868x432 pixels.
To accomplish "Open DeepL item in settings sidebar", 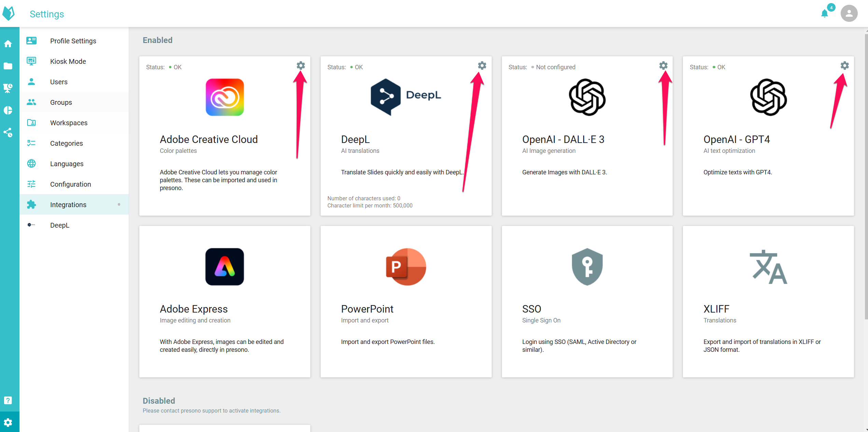I will pyautogui.click(x=74, y=225).
